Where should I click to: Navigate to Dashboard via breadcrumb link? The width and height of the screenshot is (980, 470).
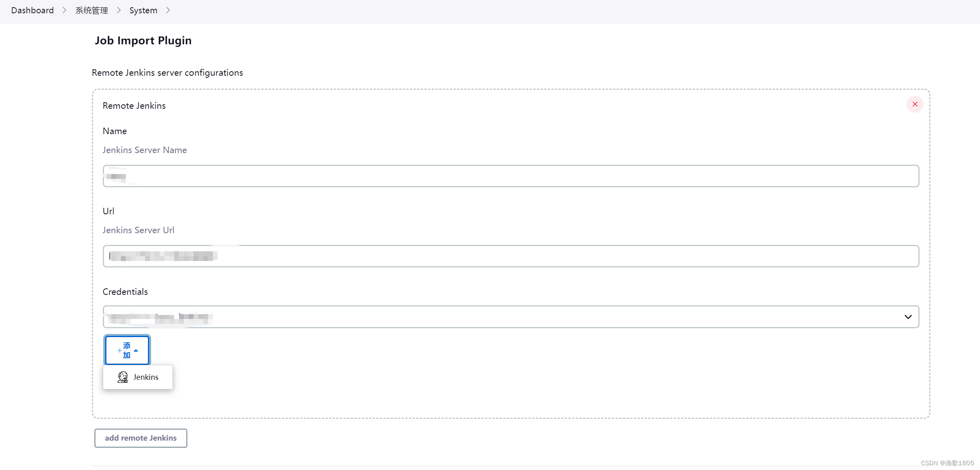[32, 10]
